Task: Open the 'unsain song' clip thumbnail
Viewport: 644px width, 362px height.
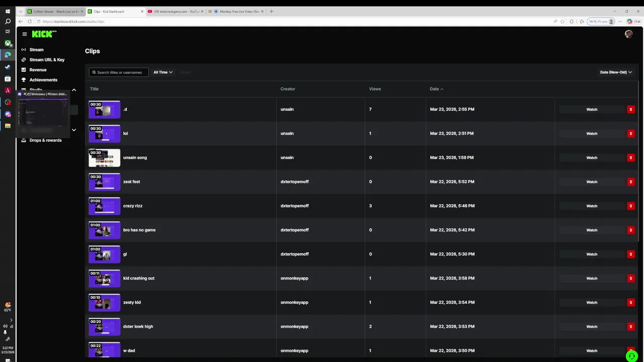Action: 104,157
